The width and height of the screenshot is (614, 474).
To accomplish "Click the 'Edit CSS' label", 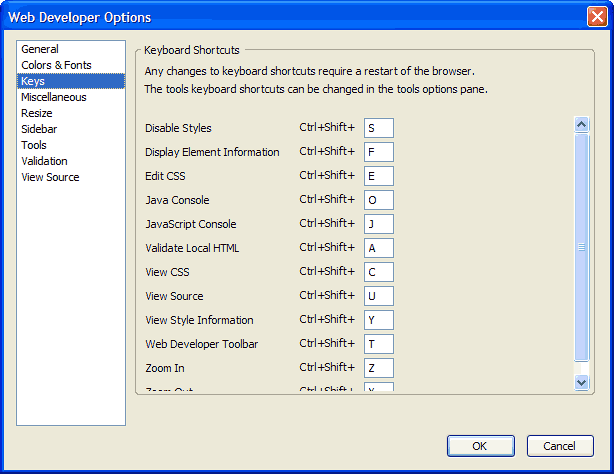I will point(165,176).
